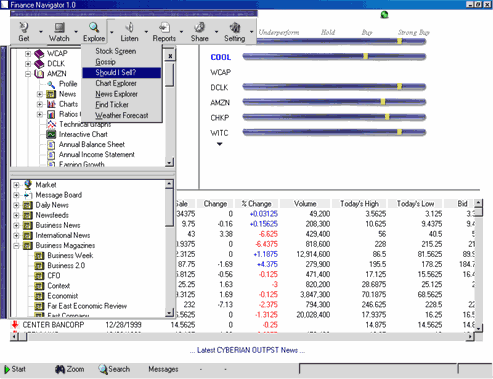Click the Watch toolbar icon
Screen dimensions: 493x379
pyautogui.click(x=59, y=27)
